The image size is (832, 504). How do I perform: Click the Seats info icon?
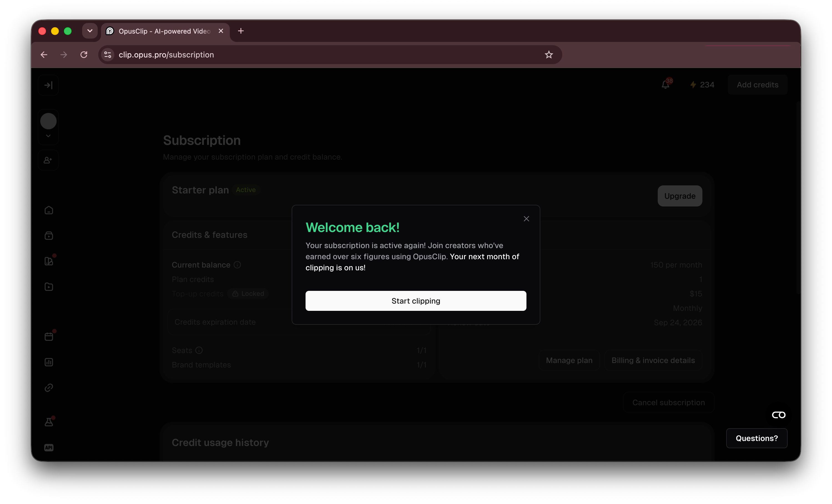tap(199, 351)
